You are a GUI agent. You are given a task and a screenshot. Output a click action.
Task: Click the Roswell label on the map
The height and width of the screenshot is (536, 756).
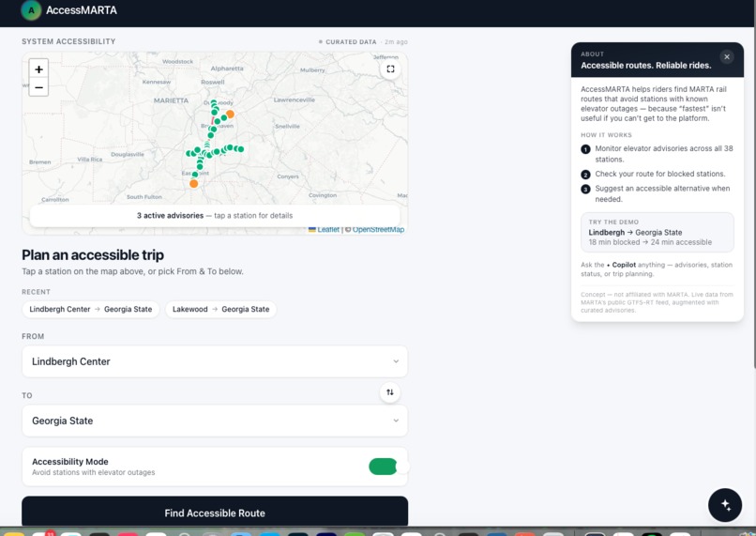[213, 82]
